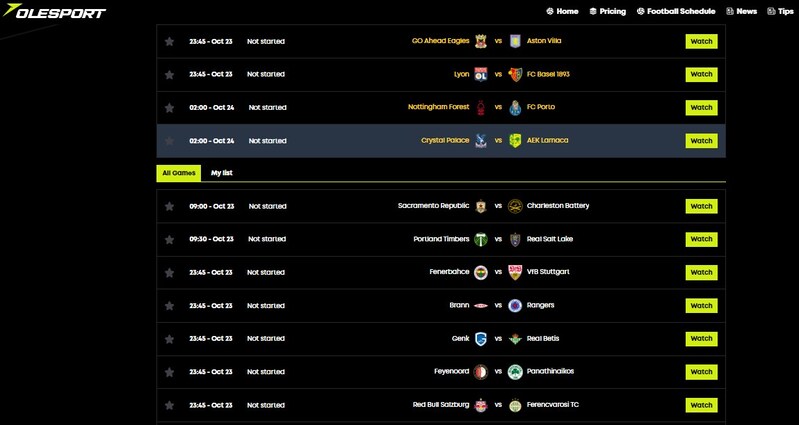Watch Red Bull Salzburg vs Ferencvarosi
The width and height of the screenshot is (799, 425).
coord(701,404)
